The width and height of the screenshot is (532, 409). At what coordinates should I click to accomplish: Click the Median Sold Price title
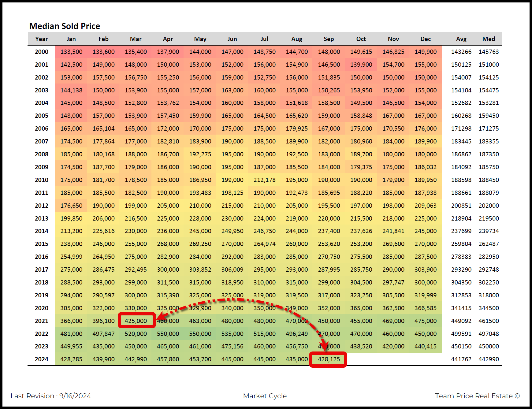point(65,26)
